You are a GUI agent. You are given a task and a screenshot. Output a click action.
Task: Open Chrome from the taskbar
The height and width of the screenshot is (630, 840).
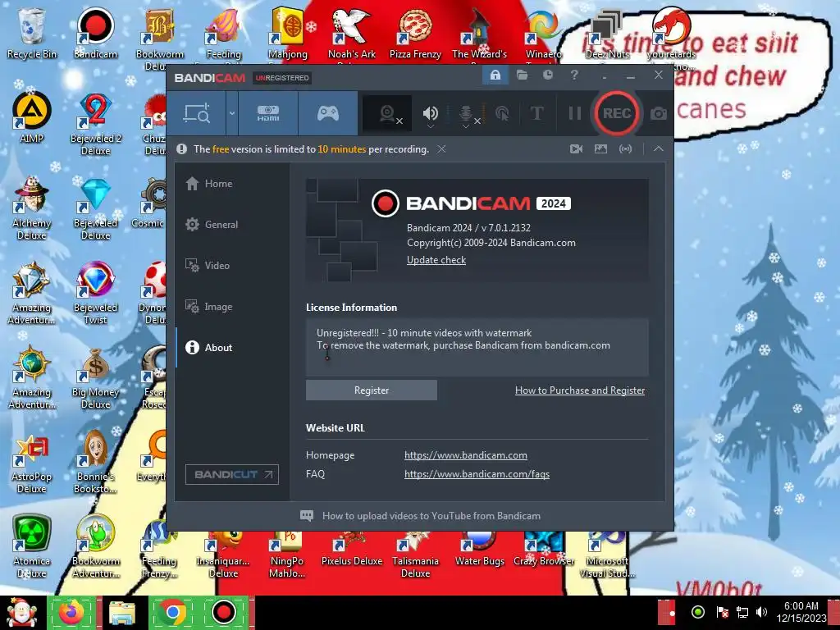(x=172, y=613)
